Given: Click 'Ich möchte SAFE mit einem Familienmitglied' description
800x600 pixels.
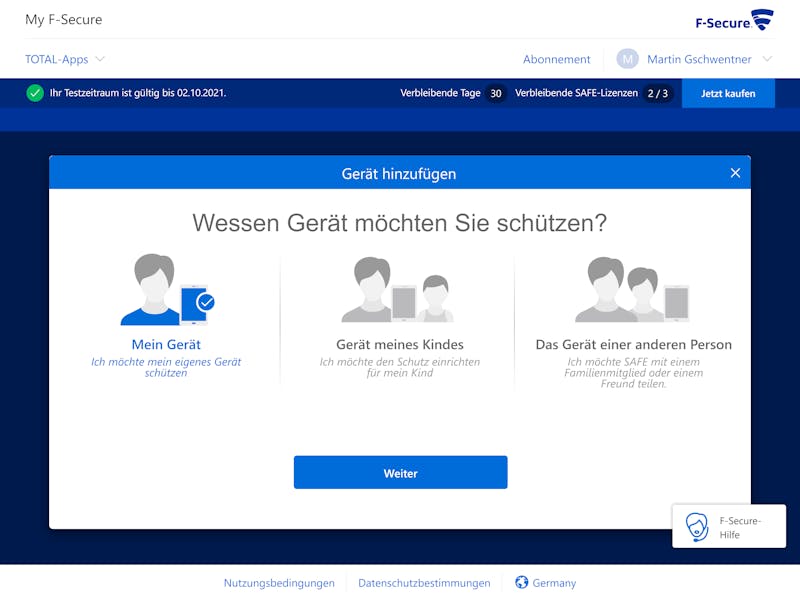Looking at the screenshot, I should [x=633, y=373].
